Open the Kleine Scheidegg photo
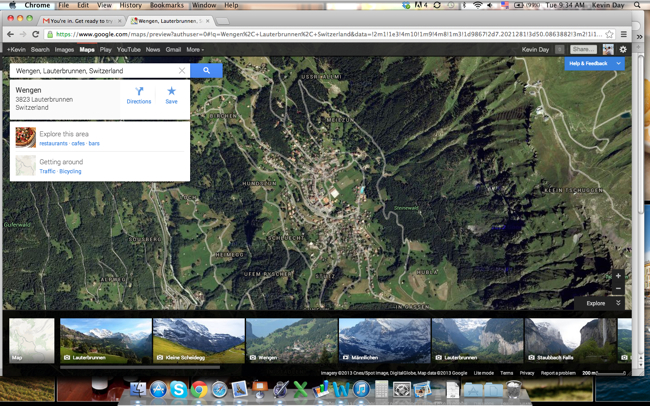 click(199, 341)
